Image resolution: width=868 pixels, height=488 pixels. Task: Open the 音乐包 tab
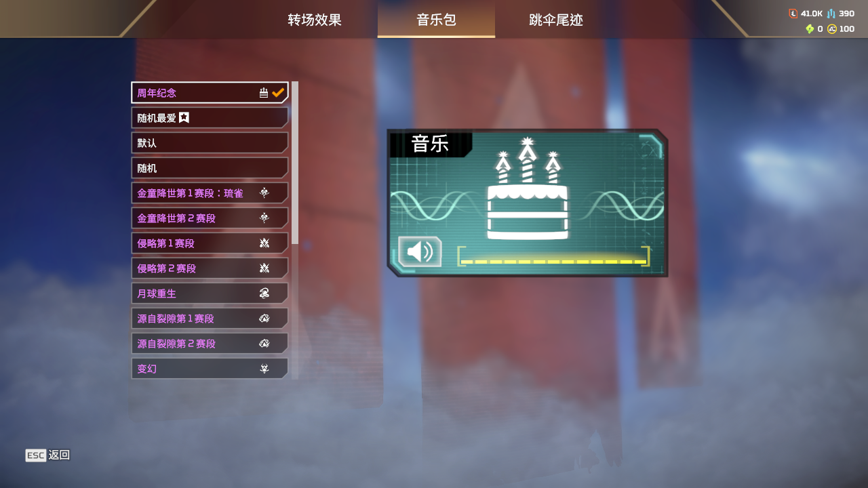[436, 20]
